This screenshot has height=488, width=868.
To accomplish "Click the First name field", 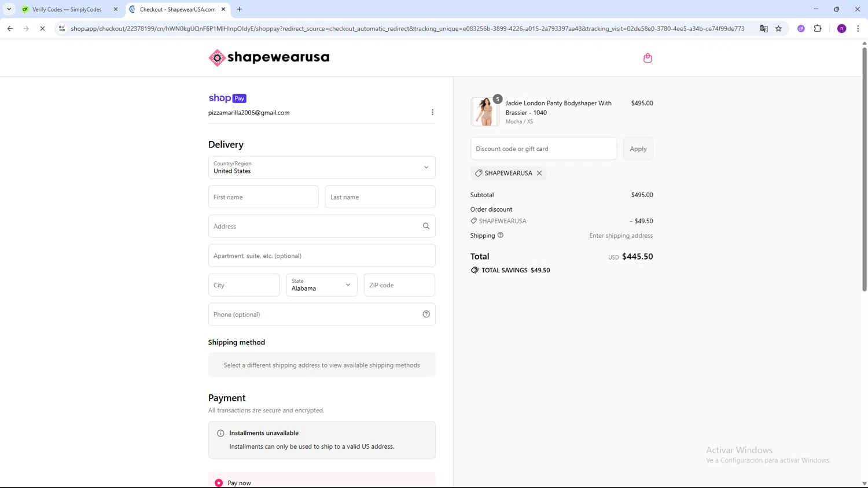I will 263,197.
